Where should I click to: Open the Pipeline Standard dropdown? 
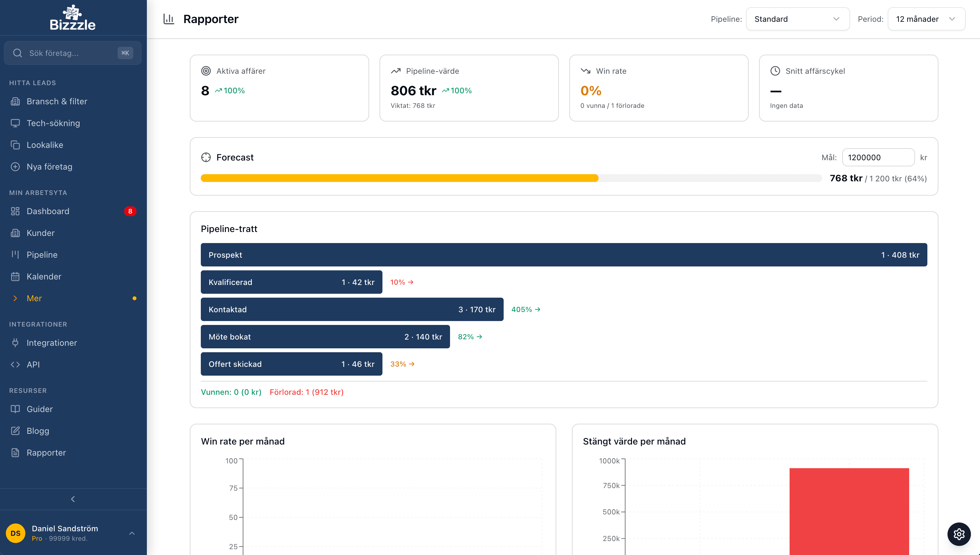click(797, 19)
